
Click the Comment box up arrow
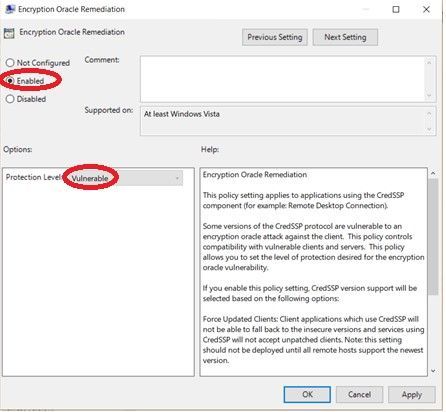point(429,63)
